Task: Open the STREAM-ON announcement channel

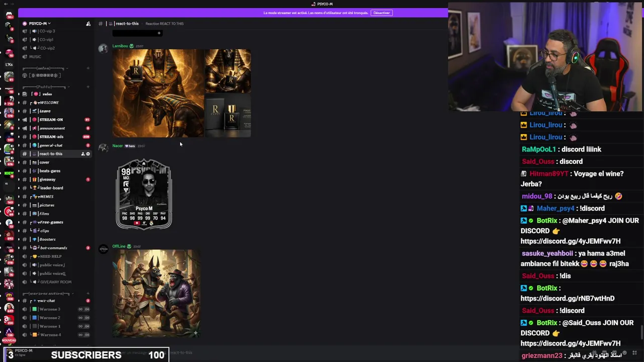Action: (x=55, y=120)
